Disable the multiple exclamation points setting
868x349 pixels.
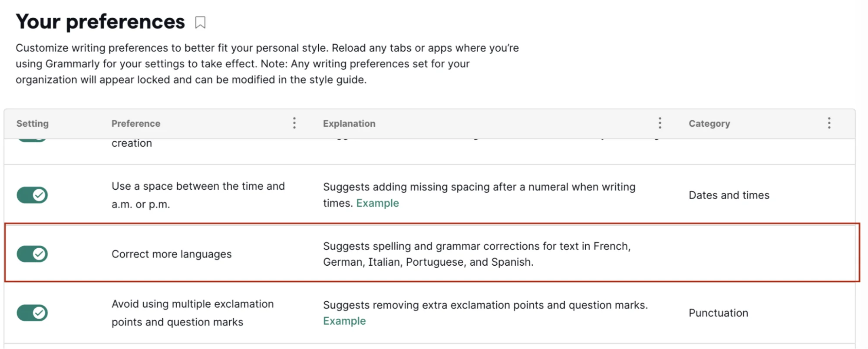click(x=32, y=313)
